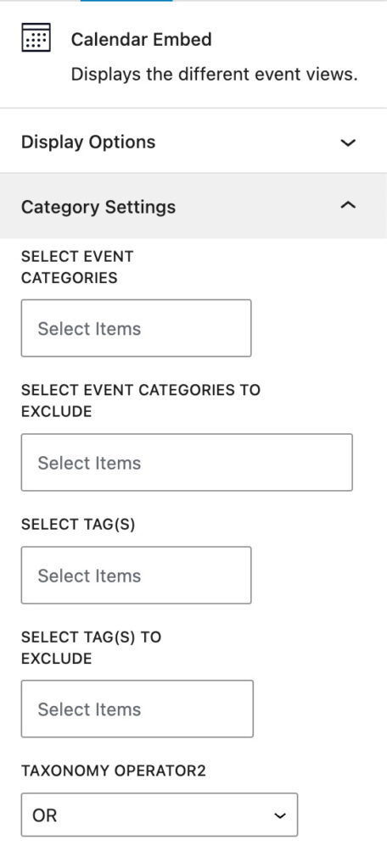Click the Select Event Categories label
Viewport: 387px width, 868px height.
coord(77,267)
